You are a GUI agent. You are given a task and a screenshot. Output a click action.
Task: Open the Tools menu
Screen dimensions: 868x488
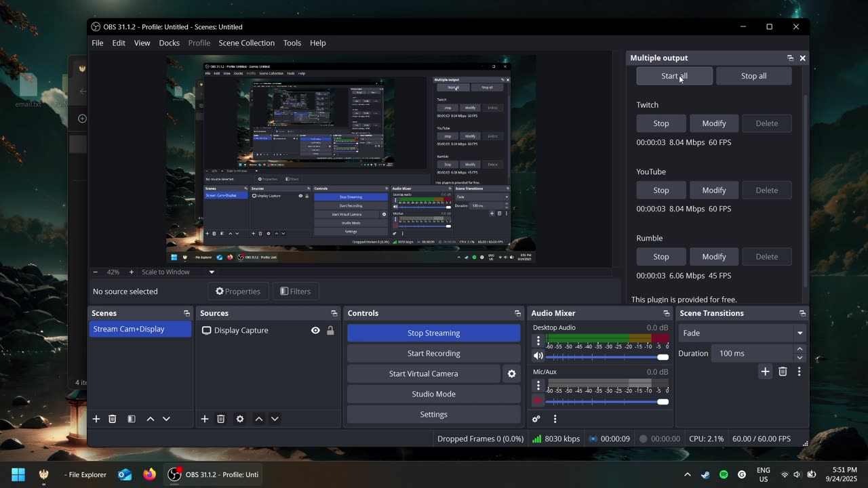click(x=292, y=43)
